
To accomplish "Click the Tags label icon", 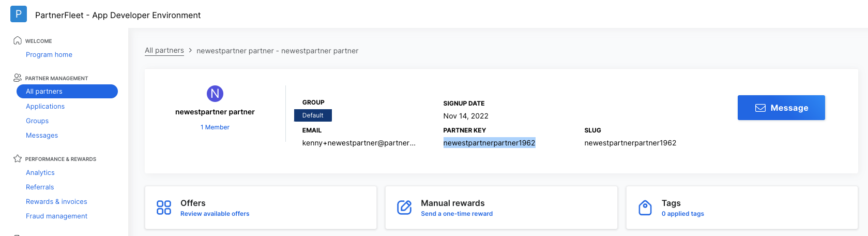I will coord(645,208).
